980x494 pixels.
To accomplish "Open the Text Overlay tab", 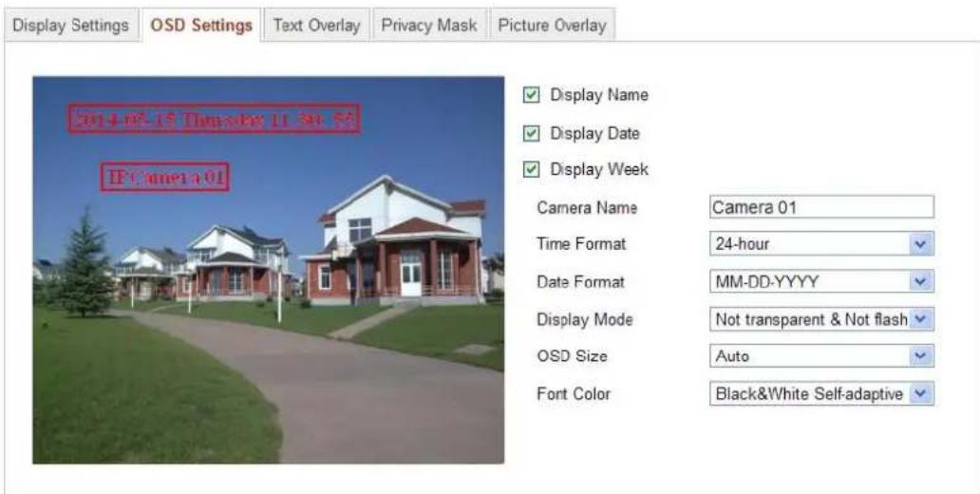I will (316, 25).
